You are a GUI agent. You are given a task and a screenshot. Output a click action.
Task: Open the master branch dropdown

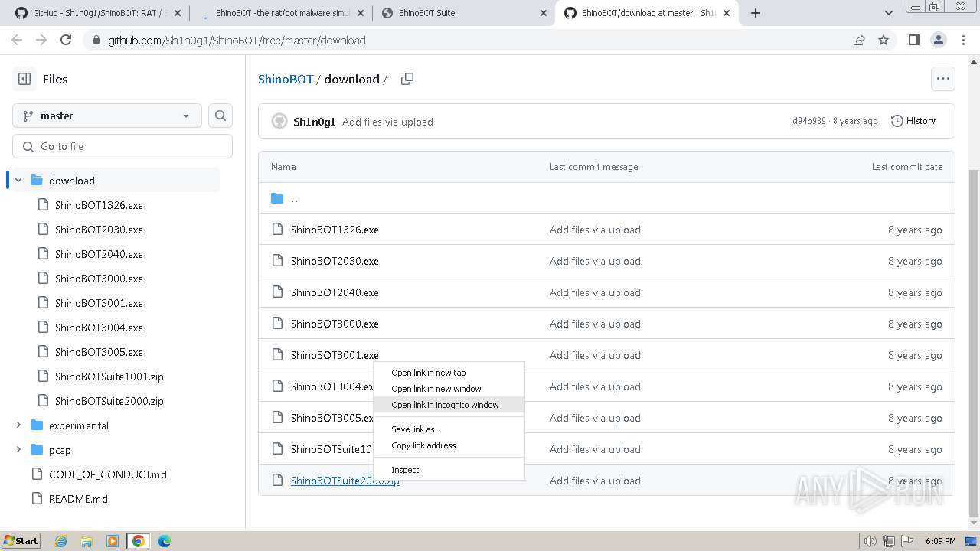[x=107, y=116]
